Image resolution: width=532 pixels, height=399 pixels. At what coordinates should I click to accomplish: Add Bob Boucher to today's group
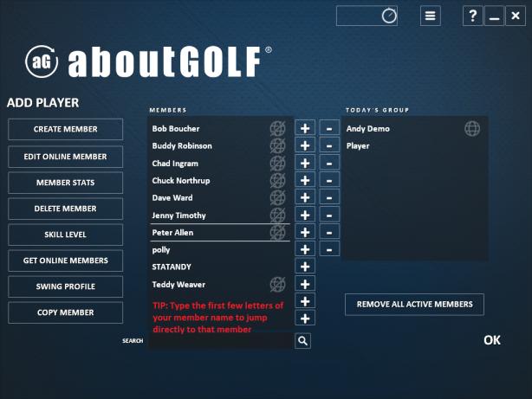[x=305, y=128]
